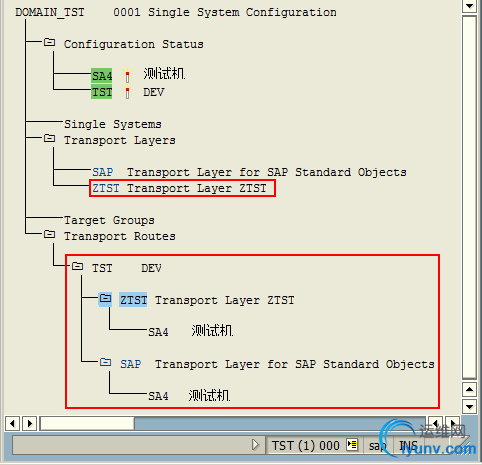Click the Transport Layers label
Screen dimensions: 482x465
click(120, 140)
